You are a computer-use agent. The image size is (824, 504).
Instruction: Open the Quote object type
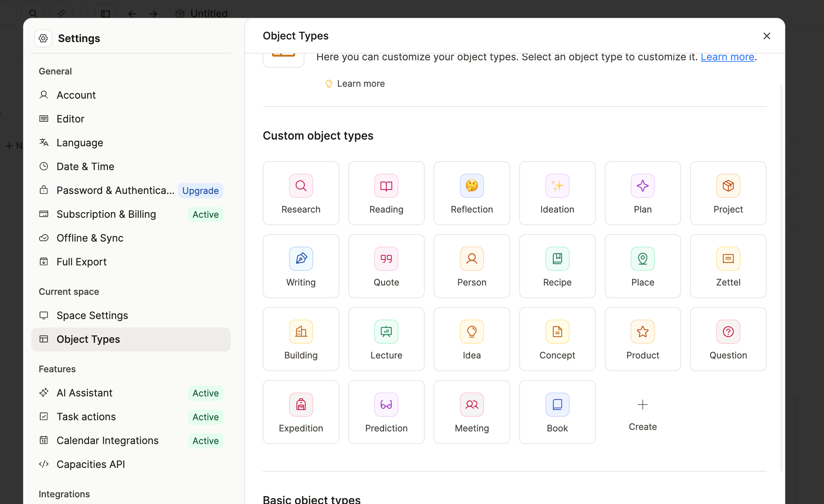[386, 266]
